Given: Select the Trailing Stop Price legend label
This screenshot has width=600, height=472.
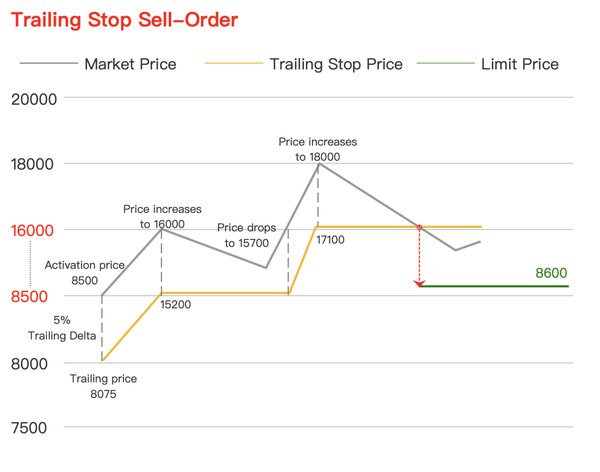Looking at the screenshot, I should (x=336, y=64).
